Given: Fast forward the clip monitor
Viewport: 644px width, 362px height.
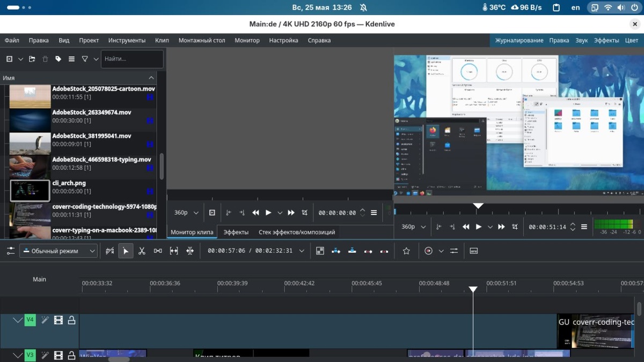Looking at the screenshot, I should (x=291, y=212).
